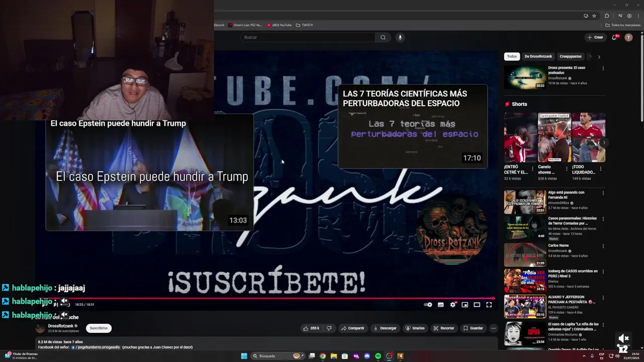644x362 pixels.
Task: Click the YouTube search magnifier button
Action: pos(383,37)
